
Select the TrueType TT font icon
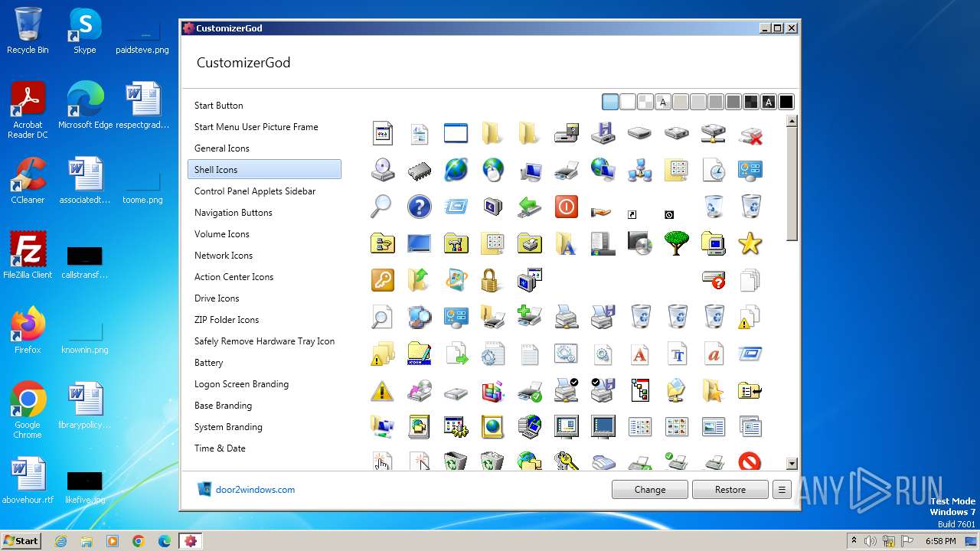tap(676, 354)
